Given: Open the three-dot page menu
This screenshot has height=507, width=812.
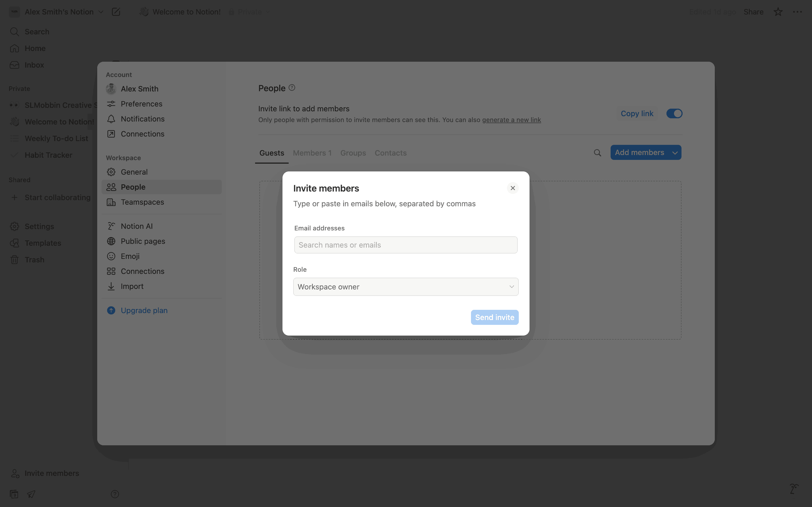Looking at the screenshot, I should point(797,12).
